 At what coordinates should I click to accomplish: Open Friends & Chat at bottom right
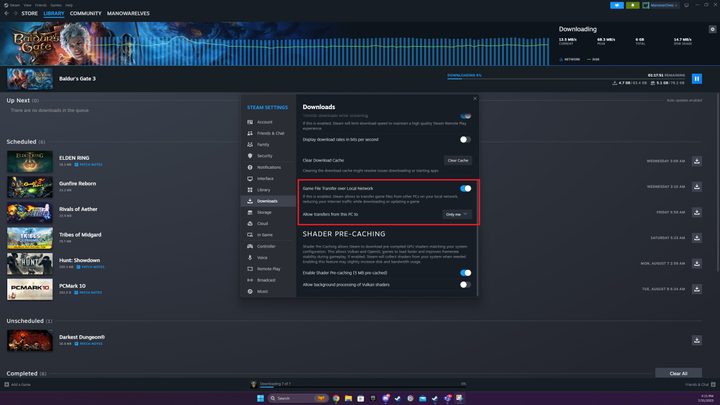(x=700, y=384)
